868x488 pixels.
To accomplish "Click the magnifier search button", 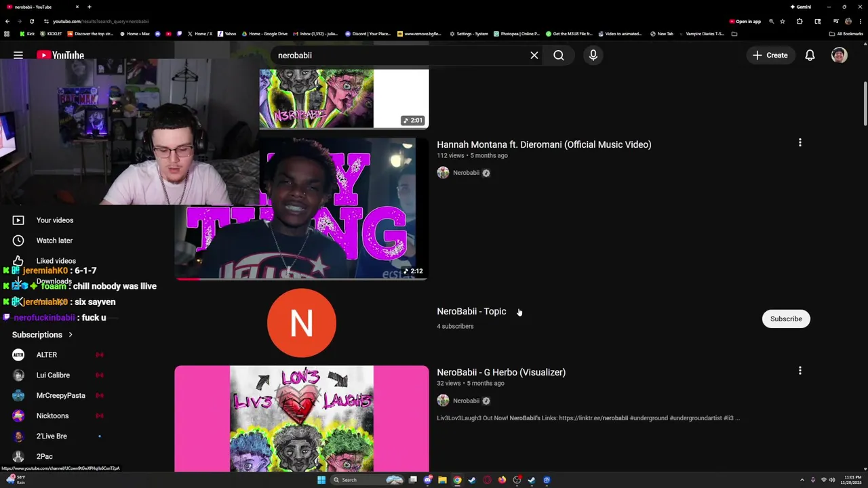I will [x=559, y=55].
